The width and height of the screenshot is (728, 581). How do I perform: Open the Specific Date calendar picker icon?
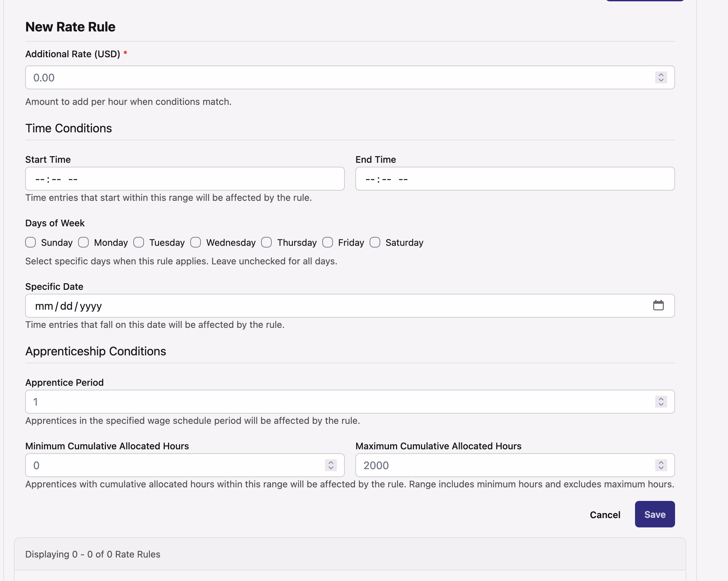(x=658, y=305)
